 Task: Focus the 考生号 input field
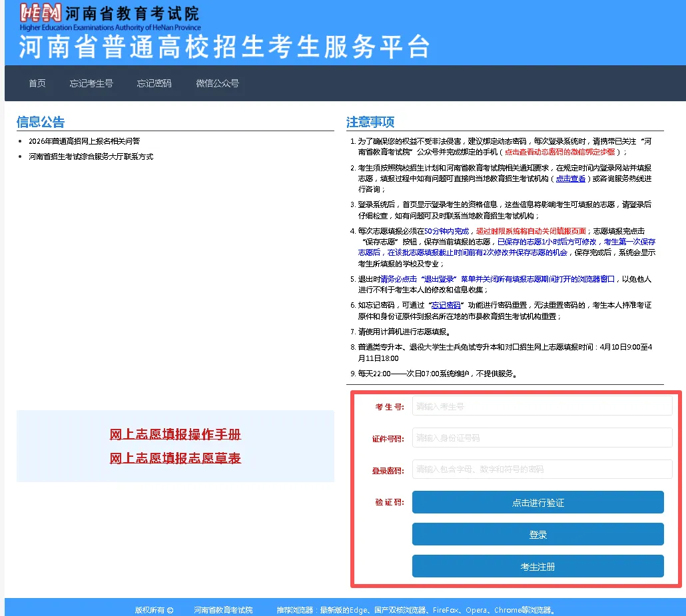coord(542,406)
